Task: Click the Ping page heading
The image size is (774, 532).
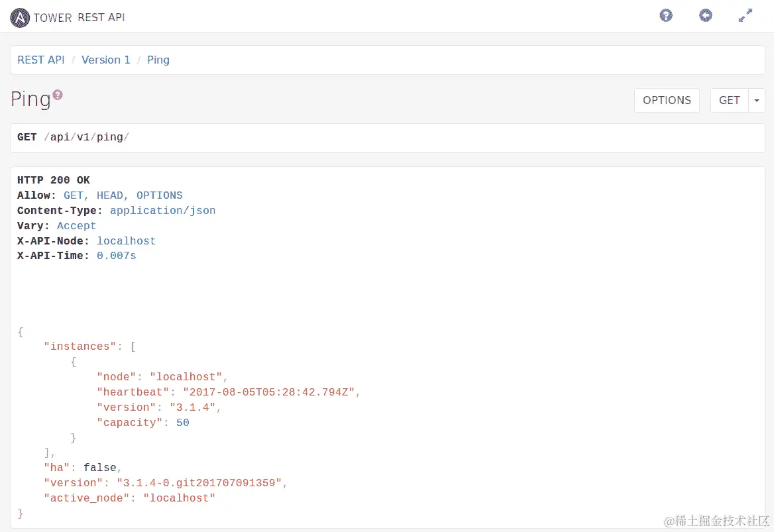Action: pos(30,100)
